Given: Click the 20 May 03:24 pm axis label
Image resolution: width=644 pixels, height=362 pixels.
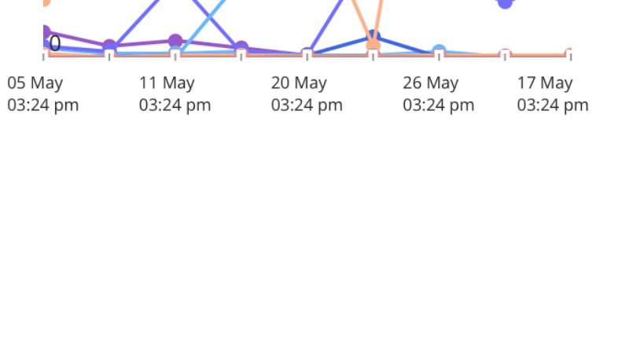Looking at the screenshot, I should click(x=307, y=94).
